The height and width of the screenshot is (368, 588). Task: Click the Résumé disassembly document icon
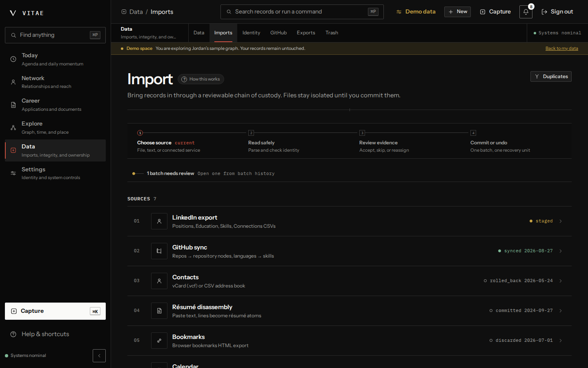(x=159, y=311)
